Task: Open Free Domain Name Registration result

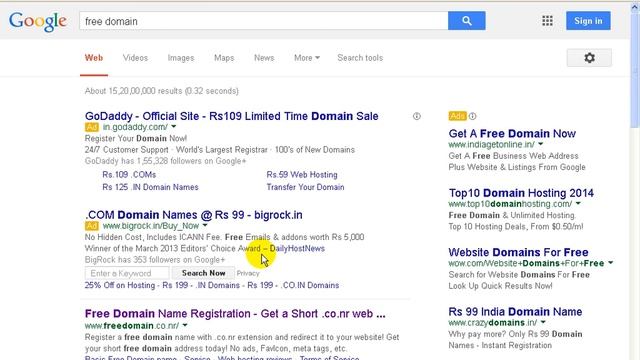Action: (x=235, y=313)
